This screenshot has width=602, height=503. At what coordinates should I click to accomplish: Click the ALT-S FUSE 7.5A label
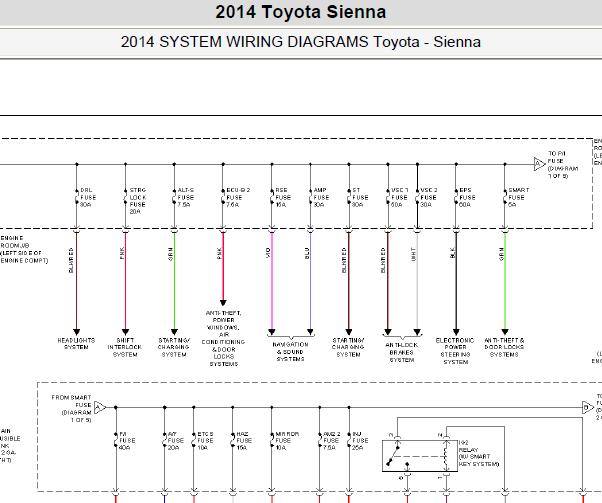pyautogui.click(x=185, y=197)
